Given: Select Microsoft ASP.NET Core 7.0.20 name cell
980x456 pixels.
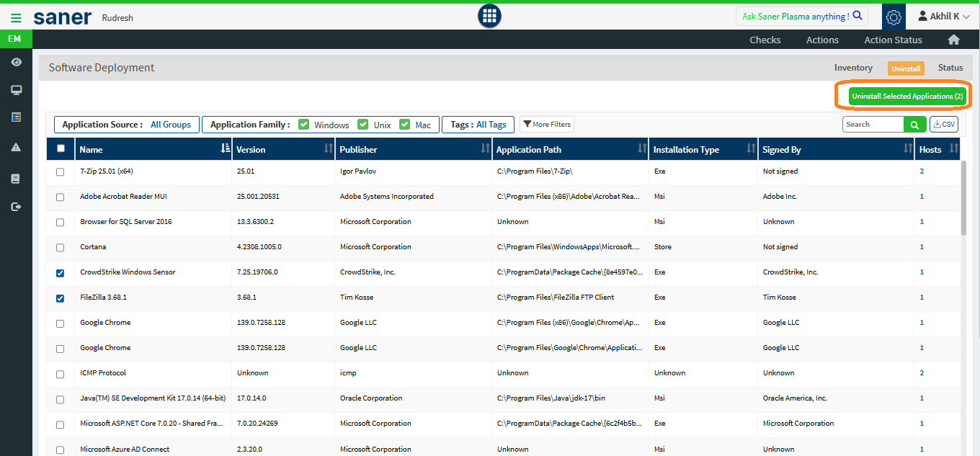Looking at the screenshot, I should [153, 424].
